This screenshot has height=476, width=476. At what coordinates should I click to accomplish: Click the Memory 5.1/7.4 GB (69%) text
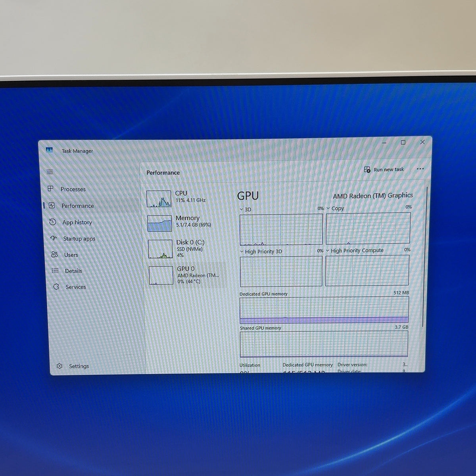tap(194, 225)
